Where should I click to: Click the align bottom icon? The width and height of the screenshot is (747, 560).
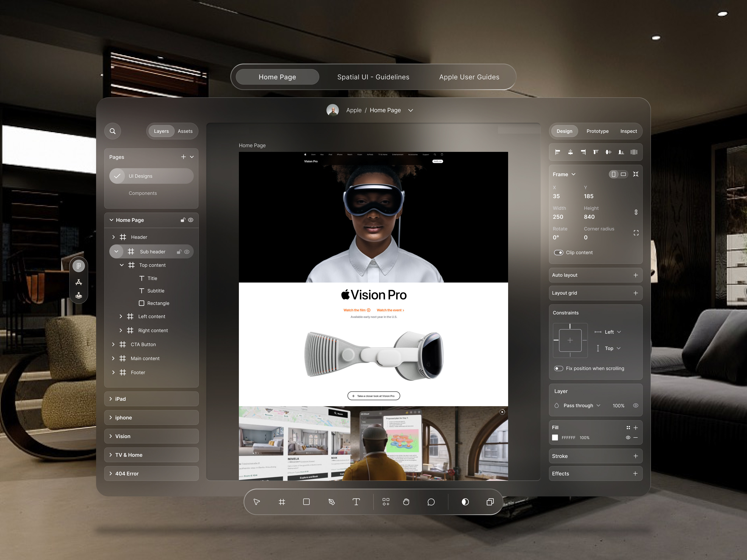click(621, 152)
